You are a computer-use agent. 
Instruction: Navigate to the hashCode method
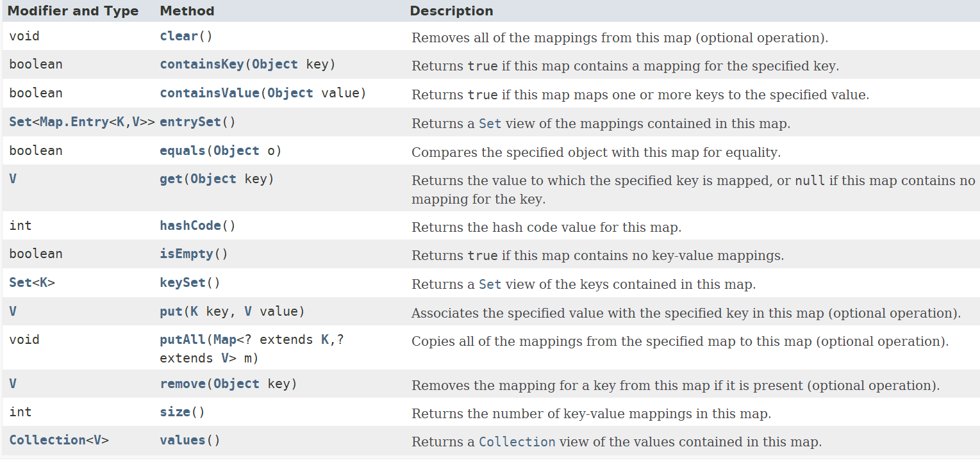190,225
